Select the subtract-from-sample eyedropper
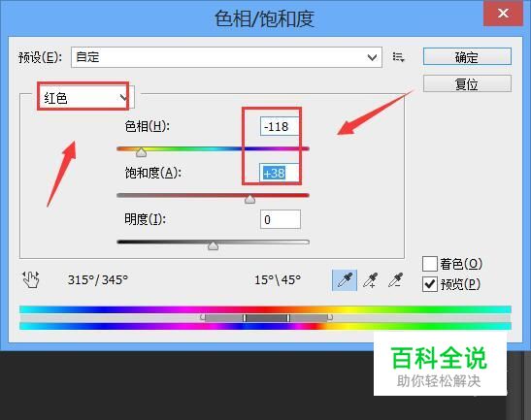This screenshot has width=531, height=420. click(395, 280)
